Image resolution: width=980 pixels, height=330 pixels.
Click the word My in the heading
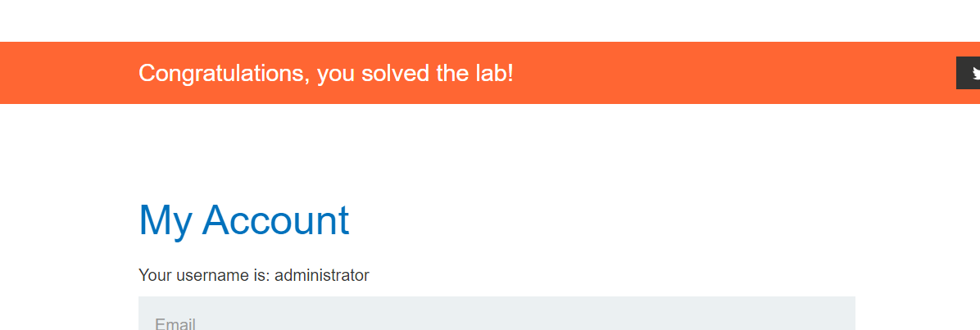point(165,220)
